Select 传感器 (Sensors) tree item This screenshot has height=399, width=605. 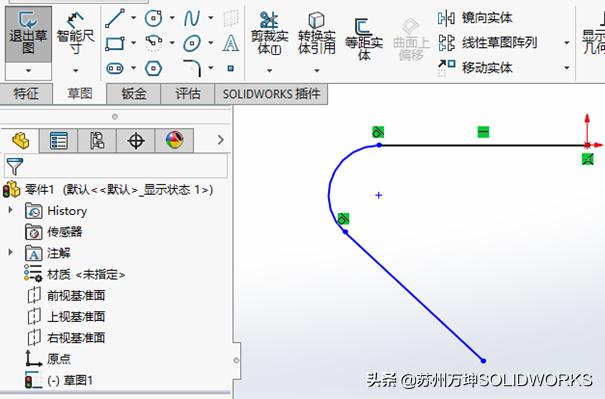tap(54, 232)
